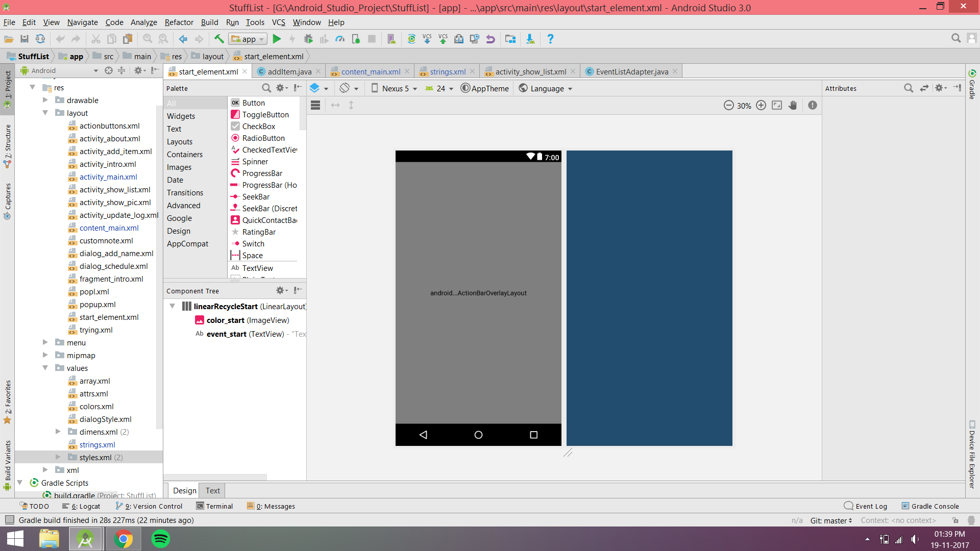Select the RadioButton widget in Palette
This screenshot has height=551, width=980.
(x=262, y=138)
